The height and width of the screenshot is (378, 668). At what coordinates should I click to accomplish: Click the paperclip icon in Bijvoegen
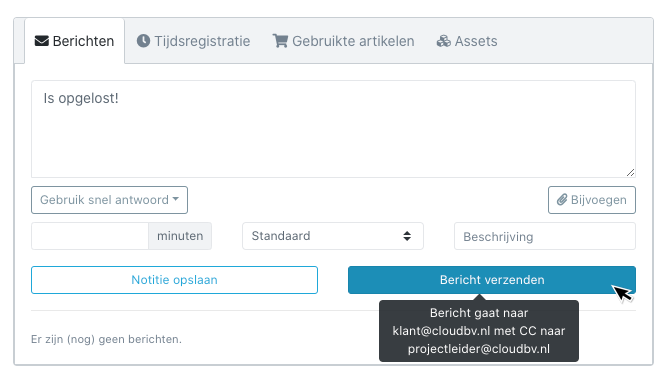(562, 199)
